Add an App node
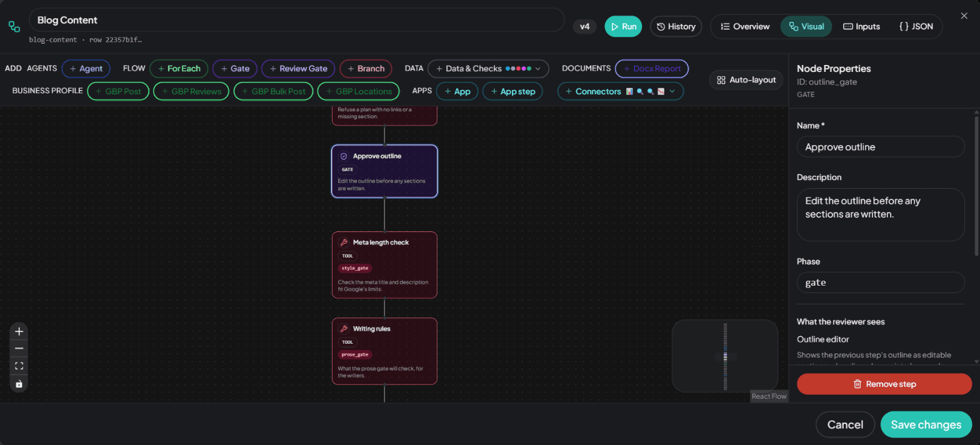Screen dimensions: 980x445 pos(457,91)
